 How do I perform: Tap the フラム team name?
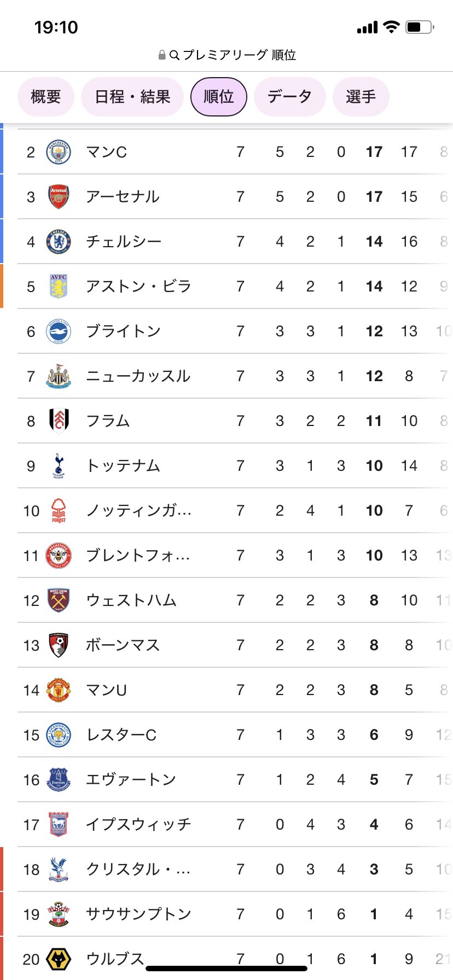[x=108, y=421]
